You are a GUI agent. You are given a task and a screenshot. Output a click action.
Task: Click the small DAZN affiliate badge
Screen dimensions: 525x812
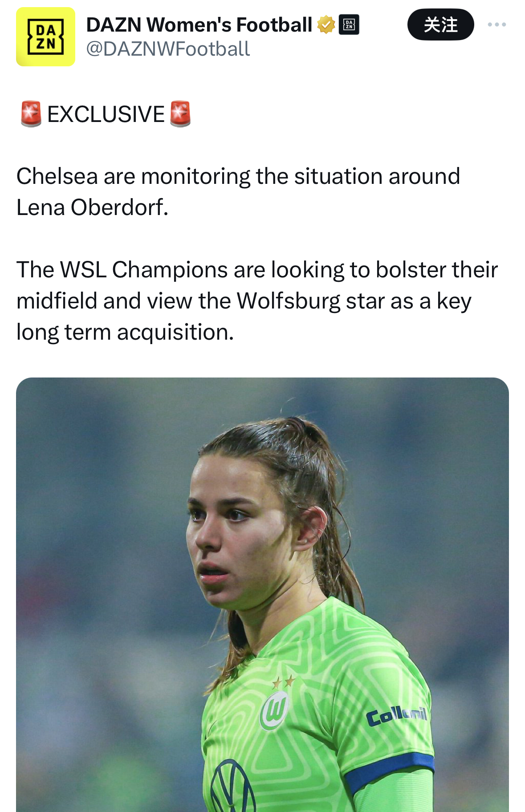click(x=349, y=25)
